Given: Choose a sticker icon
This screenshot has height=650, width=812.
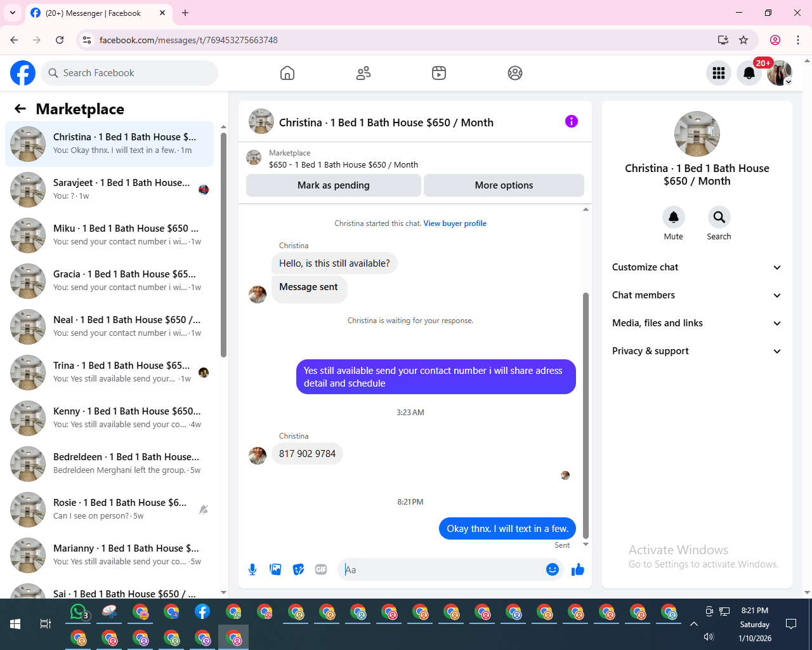Looking at the screenshot, I should pyautogui.click(x=298, y=569).
